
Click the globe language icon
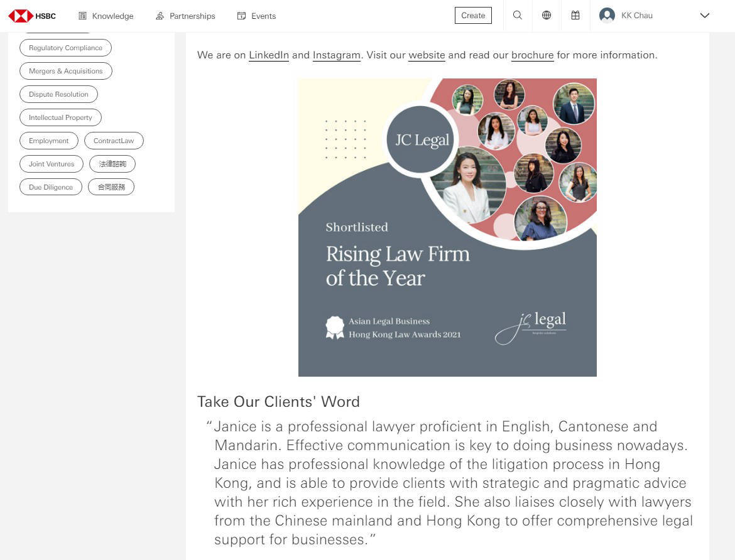547,16
